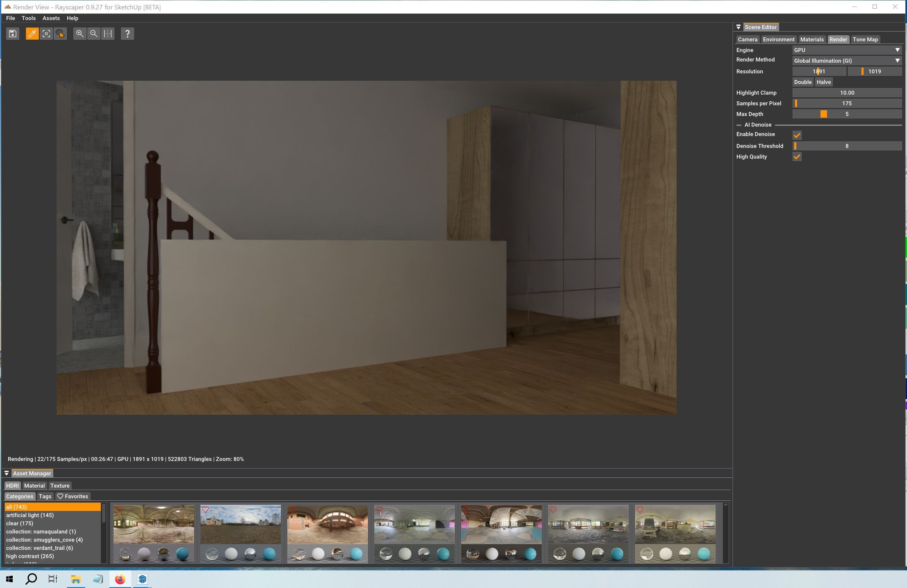Screen dimensions: 907x588
Task: Toggle the Enable Denoise checkbox
Action: click(x=797, y=135)
